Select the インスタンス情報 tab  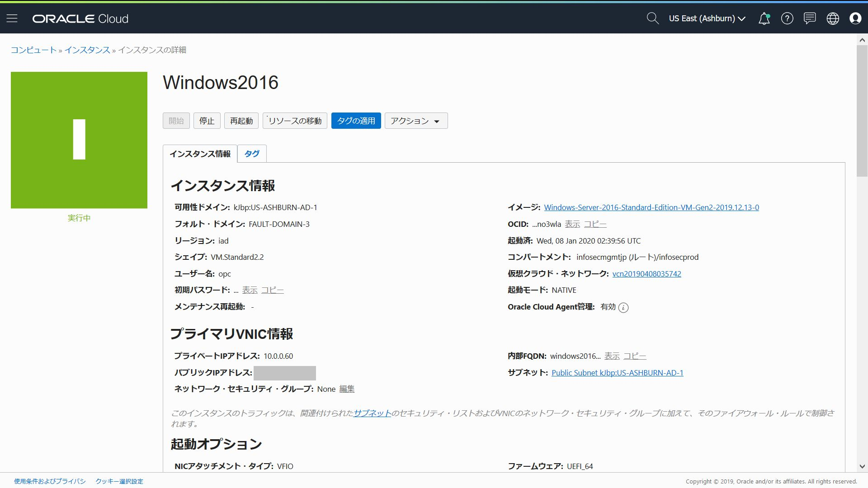coord(200,154)
